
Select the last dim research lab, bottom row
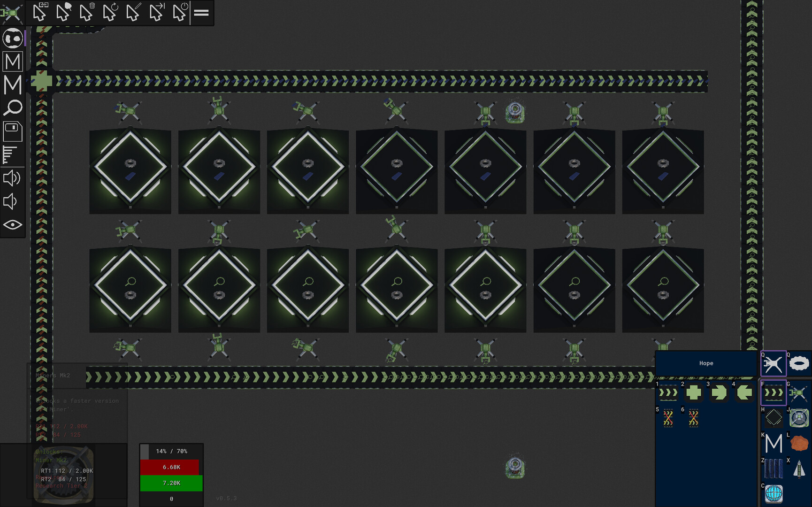pos(663,289)
